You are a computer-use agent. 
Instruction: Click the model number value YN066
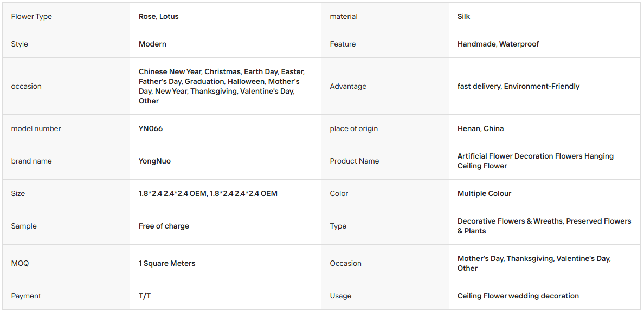click(x=151, y=128)
